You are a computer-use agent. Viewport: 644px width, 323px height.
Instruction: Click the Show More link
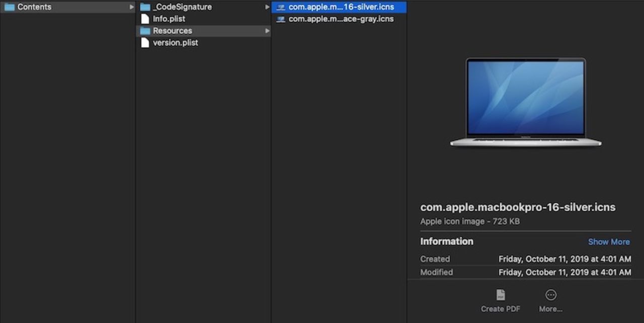click(x=609, y=241)
